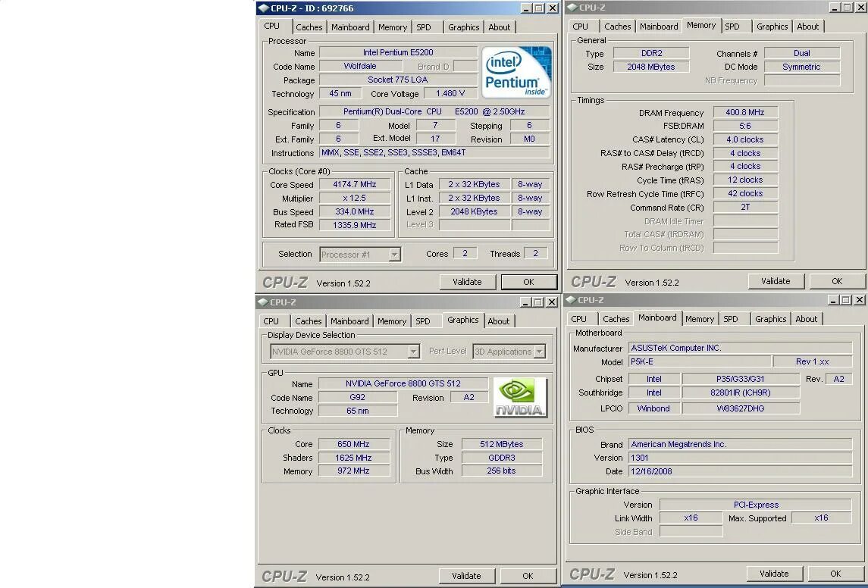Select Graphics tab in the Memory tab CPU-Z window
This screenshot has height=588, width=868.
coord(772,27)
